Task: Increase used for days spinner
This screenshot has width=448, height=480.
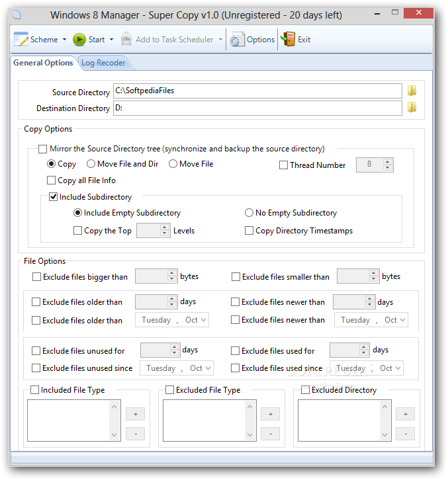Action: [363, 347]
